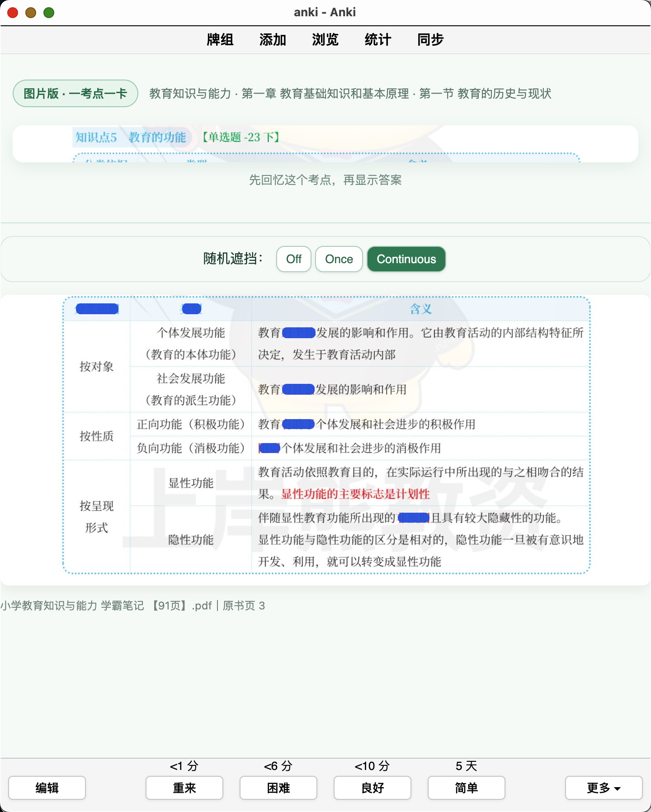Click the 随机遮挡 label

[233, 259]
